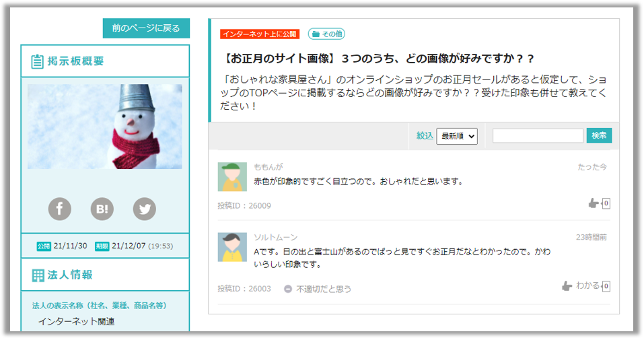Share on Twitter icon
The image size is (644, 338).
pos(145,209)
